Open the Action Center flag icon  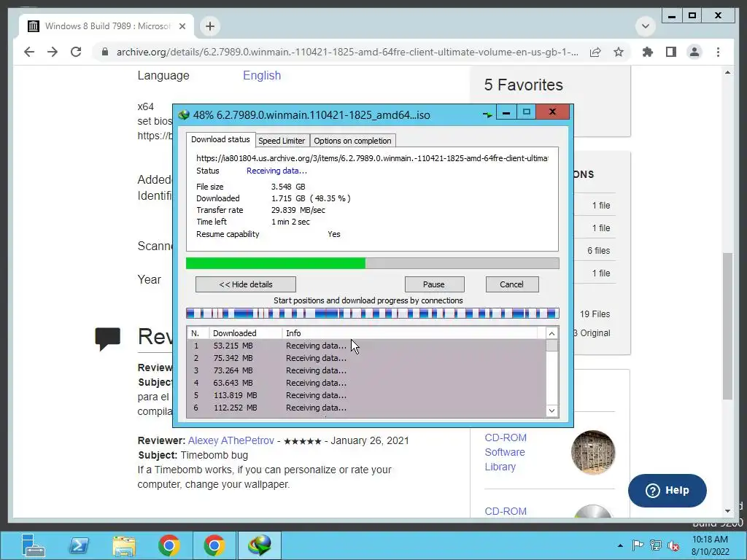click(638, 545)
